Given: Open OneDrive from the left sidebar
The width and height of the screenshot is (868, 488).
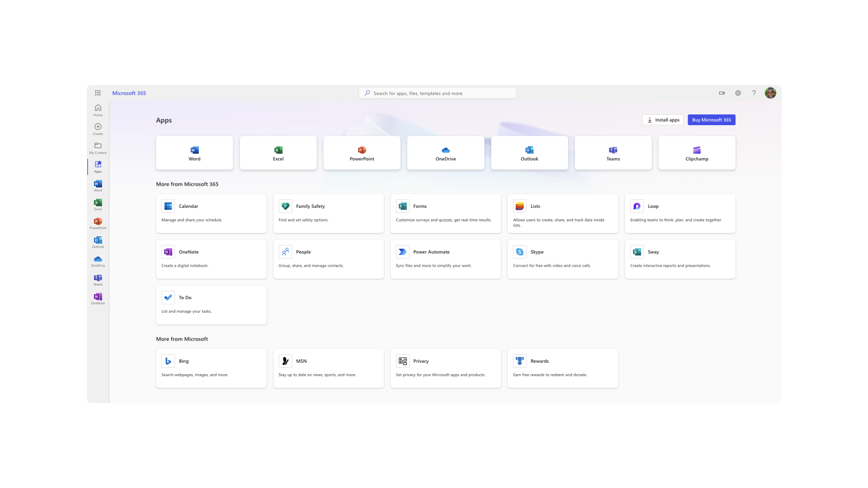Looking at the screenshot, I should coord(98,261).
